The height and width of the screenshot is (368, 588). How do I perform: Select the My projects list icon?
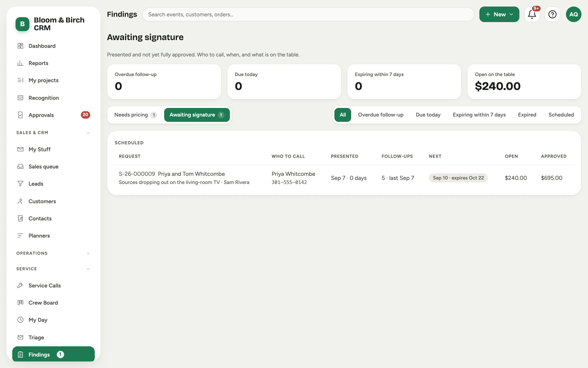20,80
